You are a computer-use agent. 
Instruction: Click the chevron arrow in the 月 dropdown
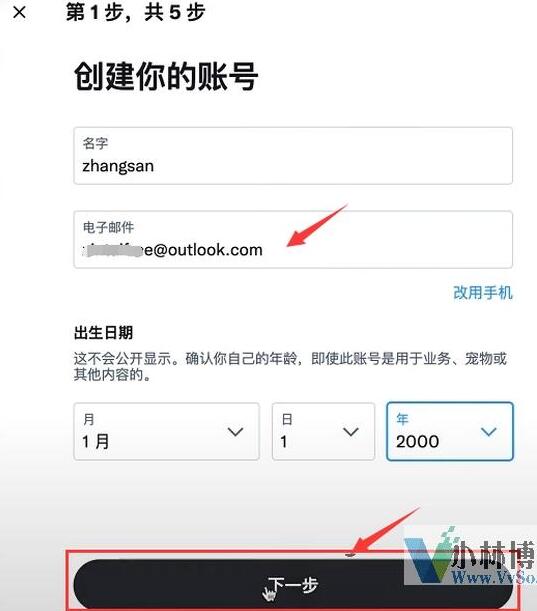click(x=235, y=432)
